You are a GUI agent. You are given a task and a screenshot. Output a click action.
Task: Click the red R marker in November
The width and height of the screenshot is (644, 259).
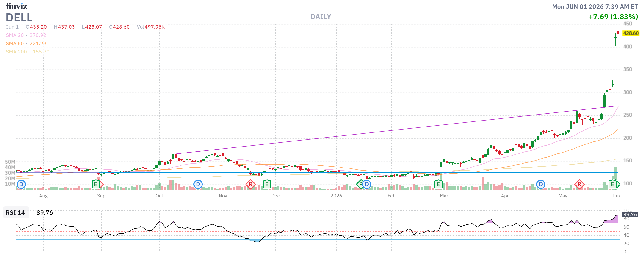(x=251, y=185)
